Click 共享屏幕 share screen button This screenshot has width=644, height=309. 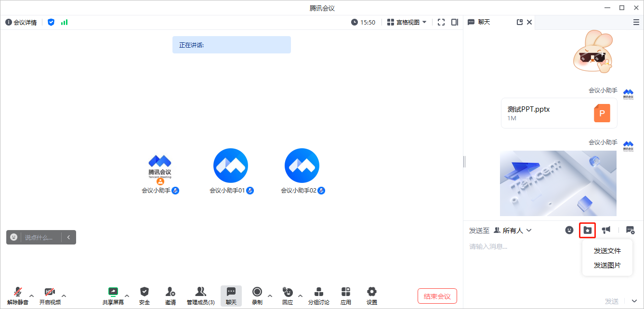pyautogui.click(x=113, y=296)
